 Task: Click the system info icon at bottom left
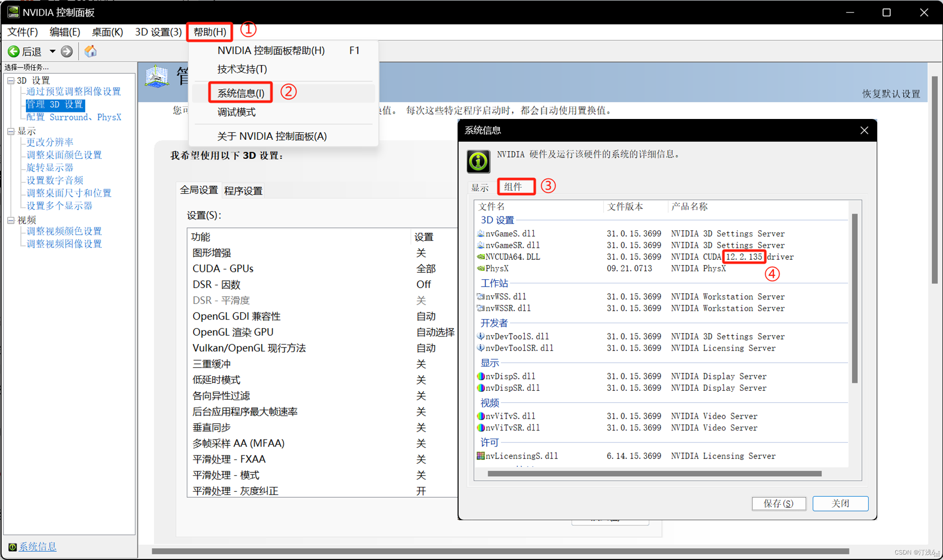[12, 547]
